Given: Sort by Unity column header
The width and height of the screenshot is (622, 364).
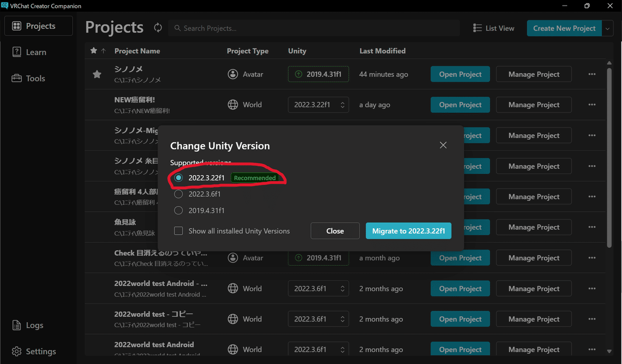Looking at the screenshot, I should (297, 51).
